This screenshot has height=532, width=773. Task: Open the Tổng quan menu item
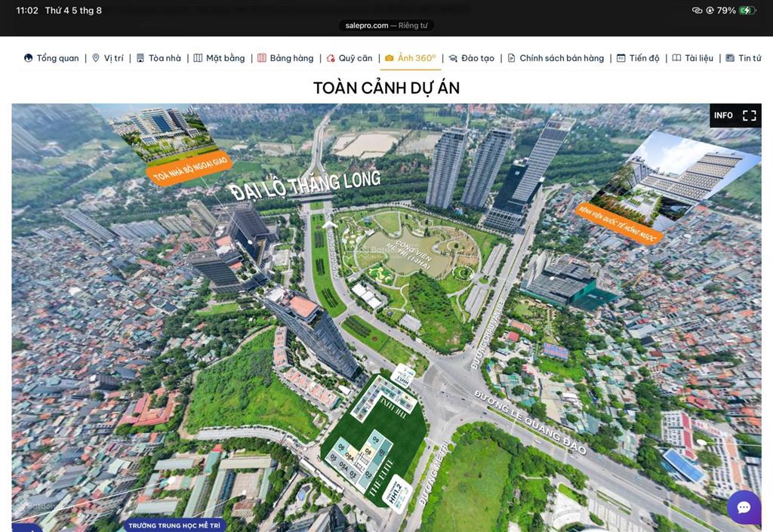51,58
